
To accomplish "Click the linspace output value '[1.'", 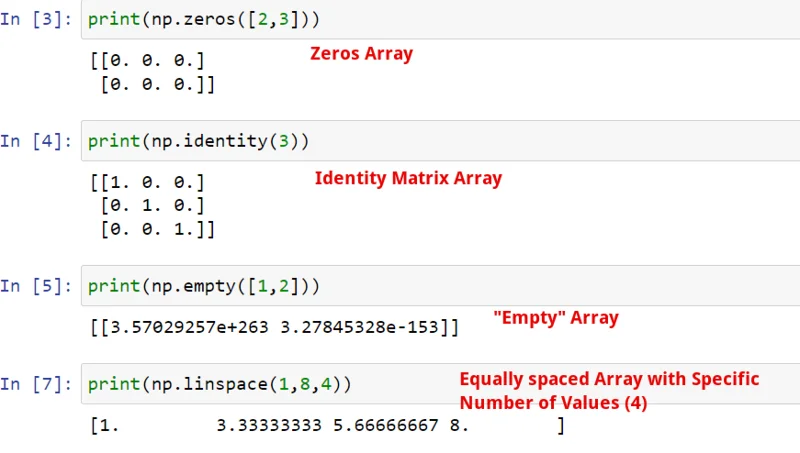I will pyautogui.click(x=105, y=425).
